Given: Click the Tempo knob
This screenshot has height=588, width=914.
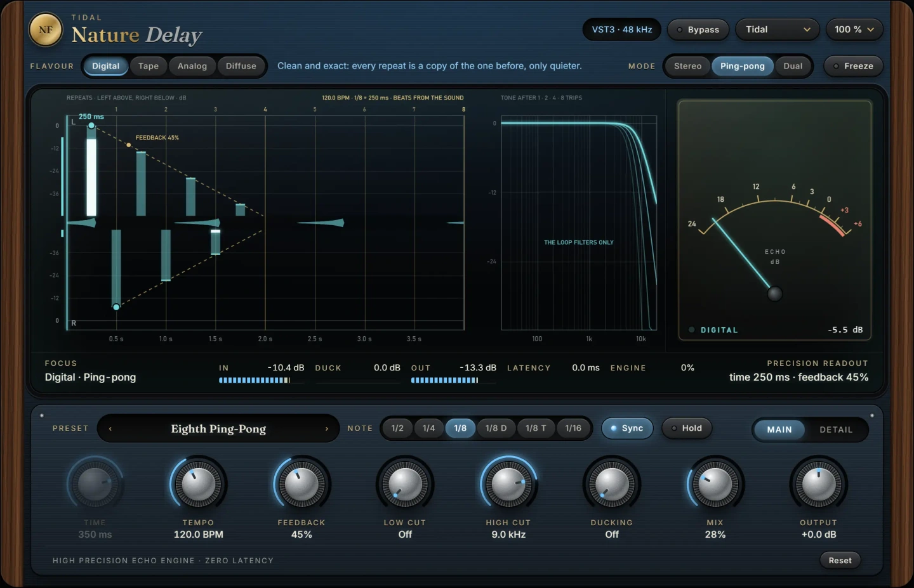Looking at the screenshot, I should click(x=198, y=485).
